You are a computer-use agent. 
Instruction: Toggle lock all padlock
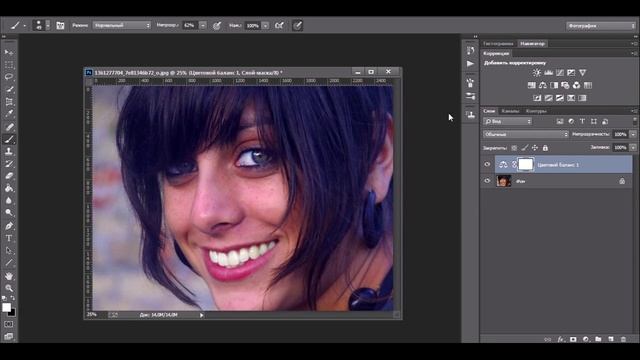(x=545, y=148)
